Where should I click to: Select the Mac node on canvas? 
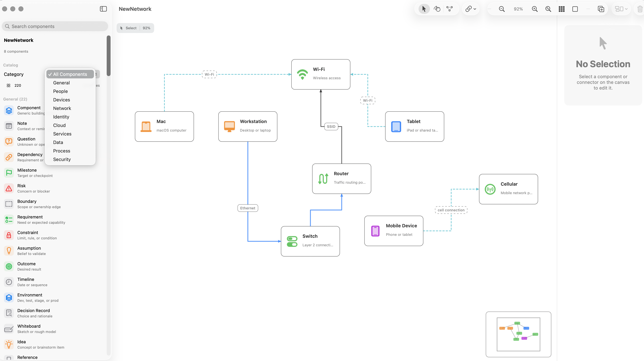click(164, 127)
